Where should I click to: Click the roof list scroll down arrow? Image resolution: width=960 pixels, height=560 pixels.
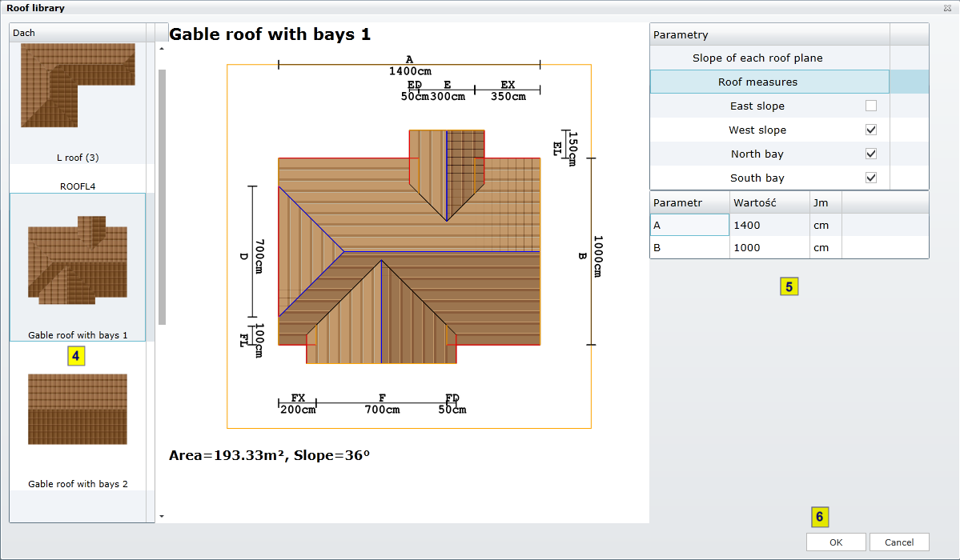pyautogui.click(x=162, y=516)
